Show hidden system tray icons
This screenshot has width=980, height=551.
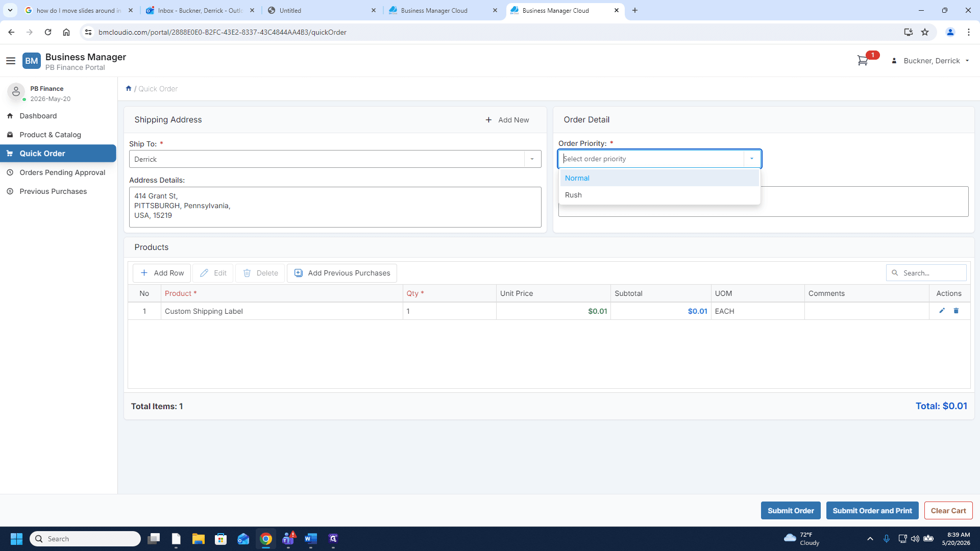(870, 539)
